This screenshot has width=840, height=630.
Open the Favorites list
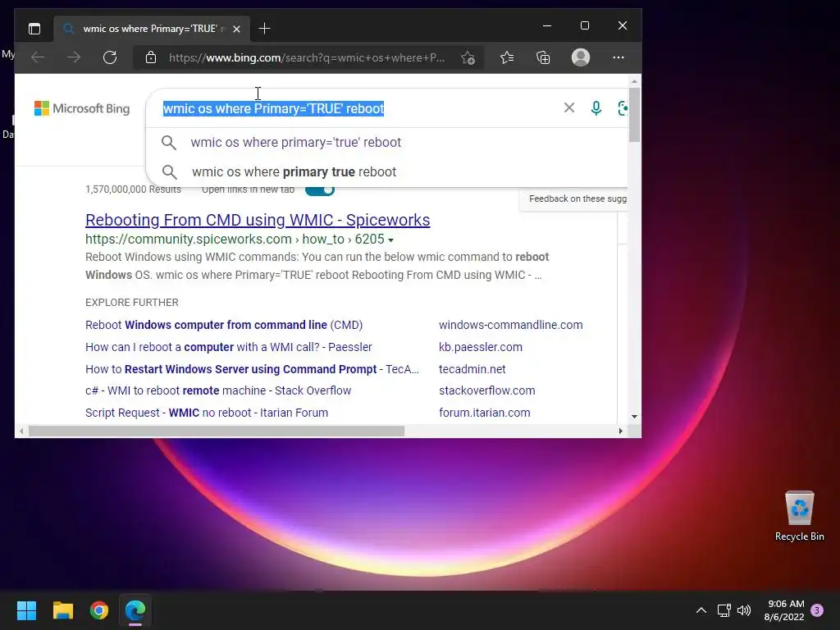pyautogui.click(x=507, y=57)
